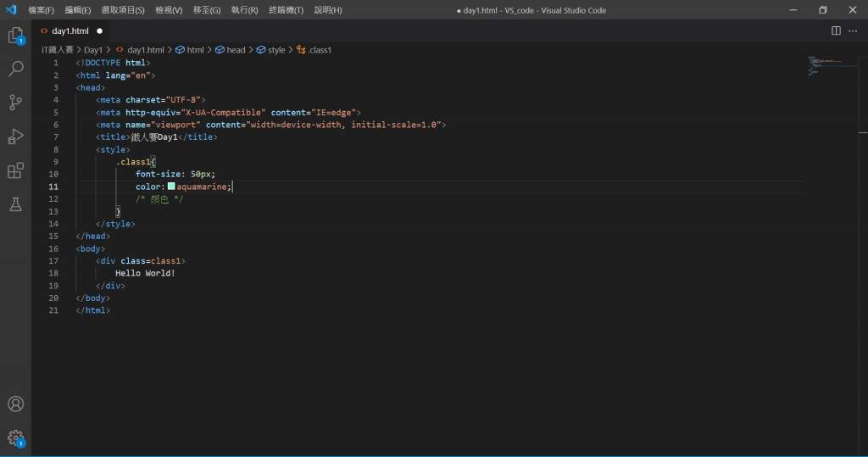Open the Run and Debug view

pos(15,137)
